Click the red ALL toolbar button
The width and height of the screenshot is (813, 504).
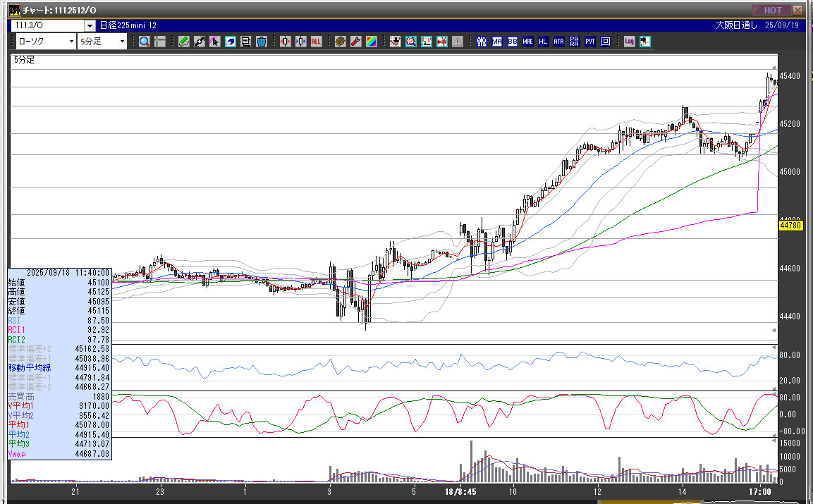pyautogui.click(x=316, y=42)
